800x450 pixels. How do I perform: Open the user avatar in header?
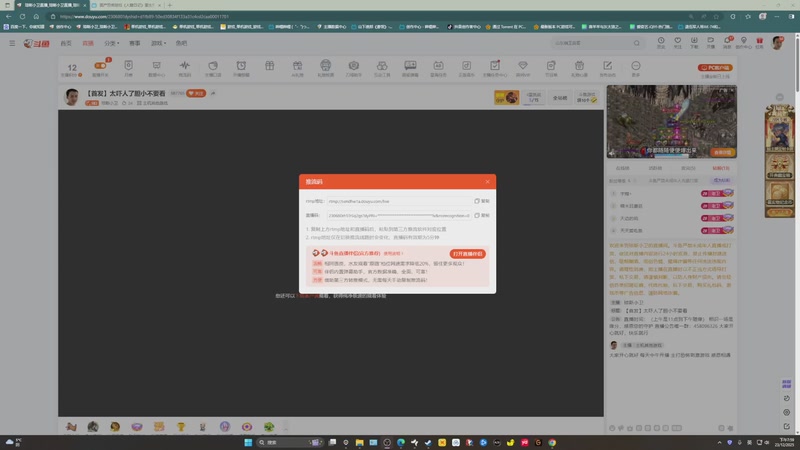coord(778,43)
